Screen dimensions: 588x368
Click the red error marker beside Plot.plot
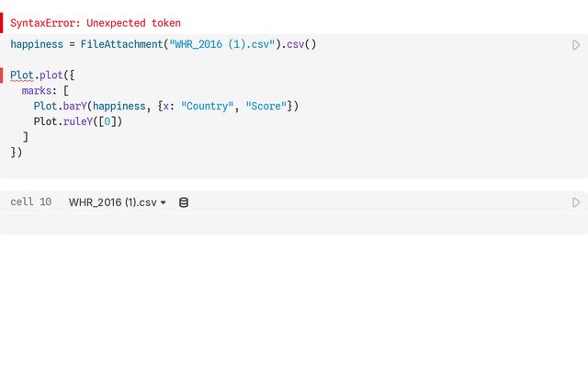click(x=2, y=75)
